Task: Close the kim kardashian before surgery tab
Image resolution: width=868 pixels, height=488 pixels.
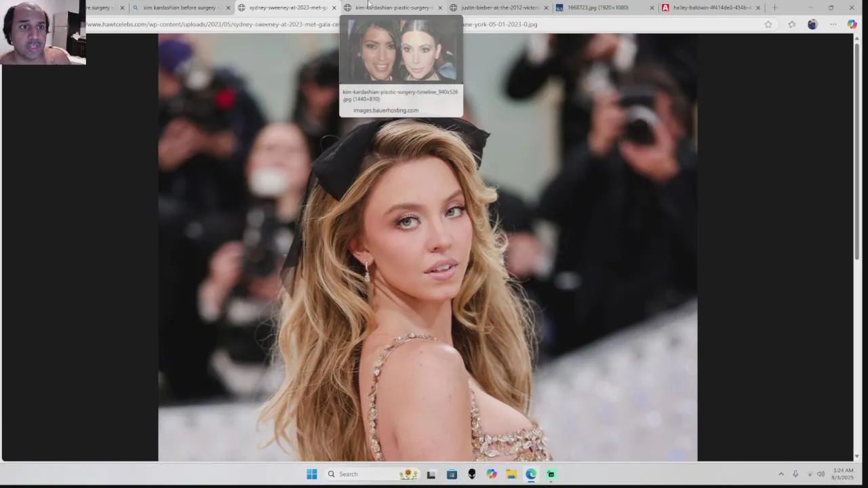Action: tap(229, 8)
